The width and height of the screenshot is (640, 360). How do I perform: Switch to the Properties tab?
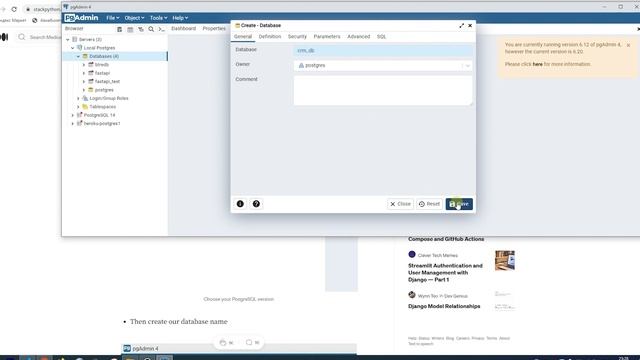click(214, 29)
